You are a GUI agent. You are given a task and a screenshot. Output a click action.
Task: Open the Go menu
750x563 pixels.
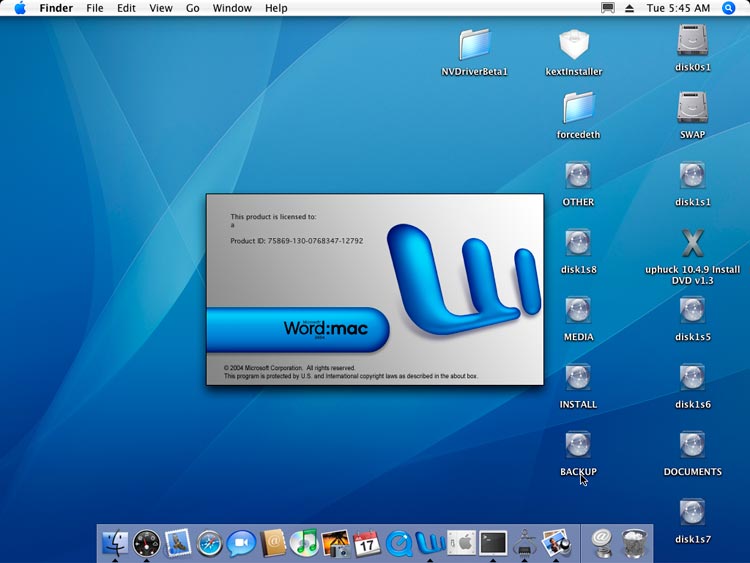coord(193,8)
